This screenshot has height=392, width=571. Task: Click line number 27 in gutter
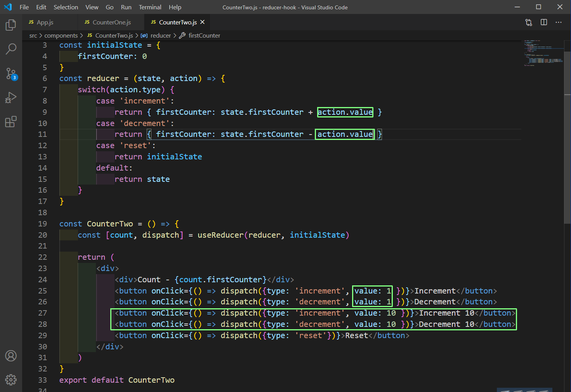pyautogui.click(x=42, y=313)
